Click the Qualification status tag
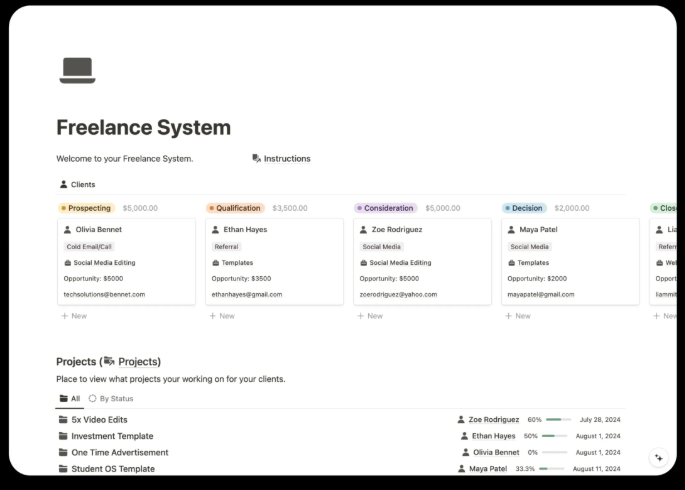685x490 pixels. [235, 208]
